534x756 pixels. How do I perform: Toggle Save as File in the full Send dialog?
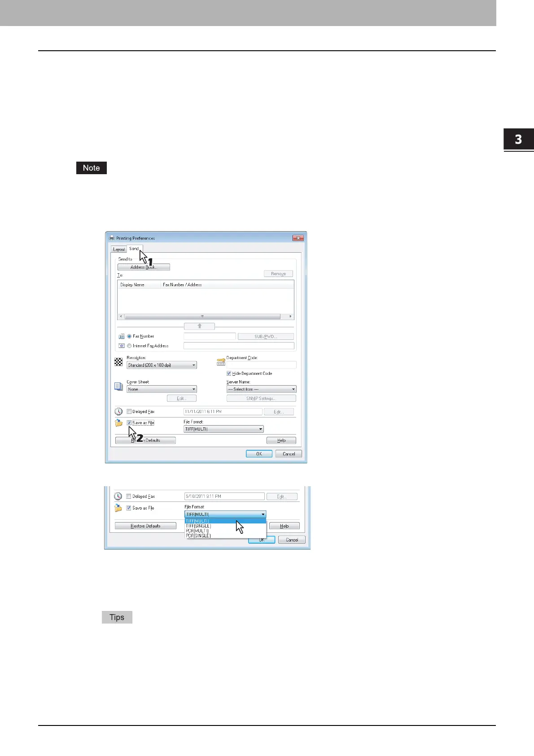[x=129, y=423]
